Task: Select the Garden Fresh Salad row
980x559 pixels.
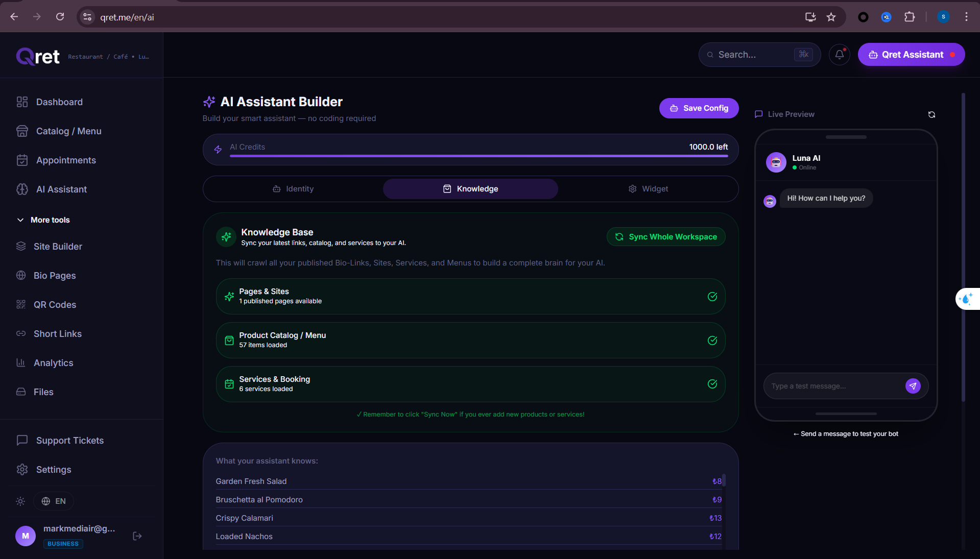Action: click(x=468, y=481)
